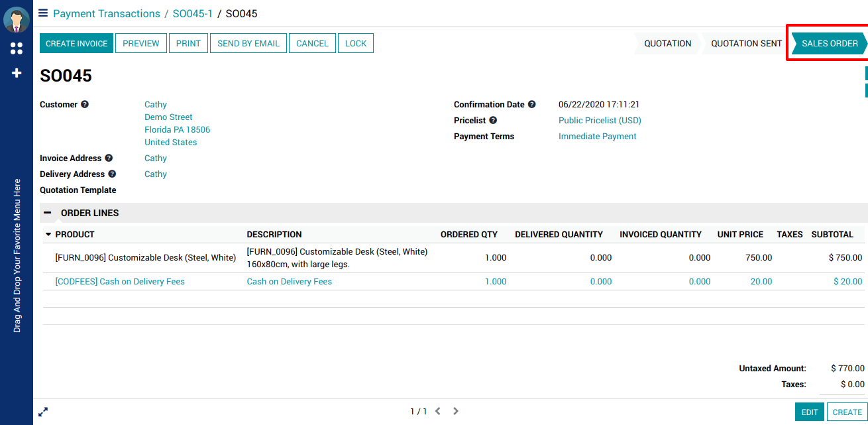Click help icon next to Pricelist
The image size is (868, 425).
493,121
